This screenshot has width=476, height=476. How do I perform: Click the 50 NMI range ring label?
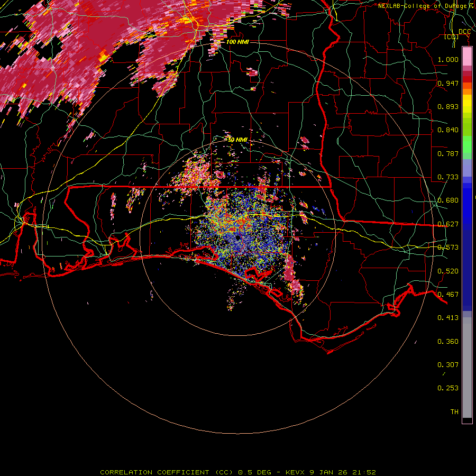[237, 140]
